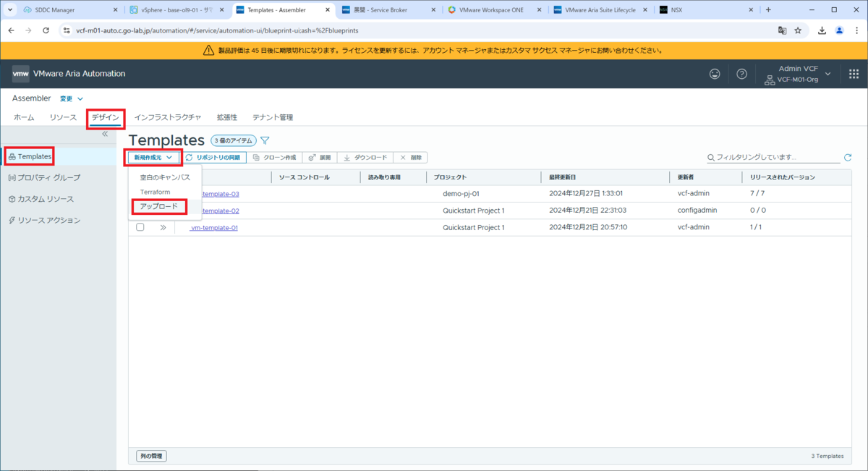This screenshot has width=868, height=471.
Task: Open the help question mark icon
Action: tap(741, 74)
